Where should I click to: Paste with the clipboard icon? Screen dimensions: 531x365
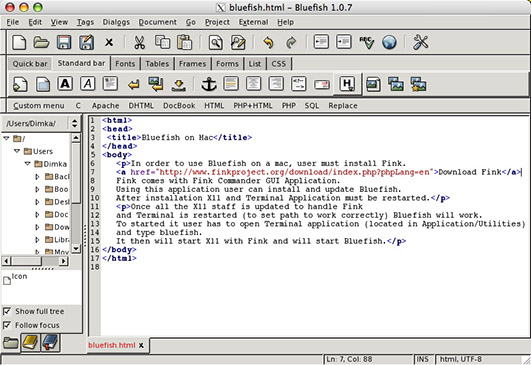[185, 42]
